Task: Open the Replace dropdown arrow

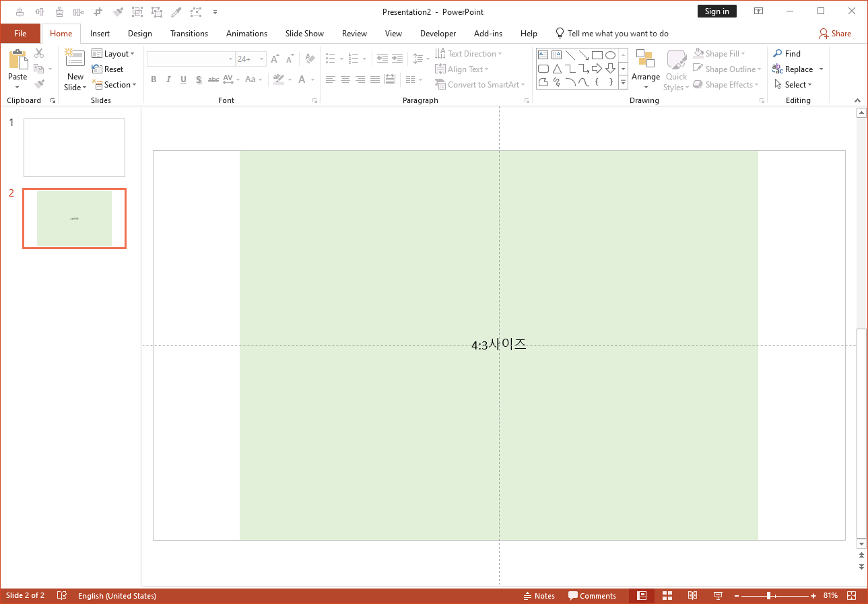Action: [x=821, y=69]
